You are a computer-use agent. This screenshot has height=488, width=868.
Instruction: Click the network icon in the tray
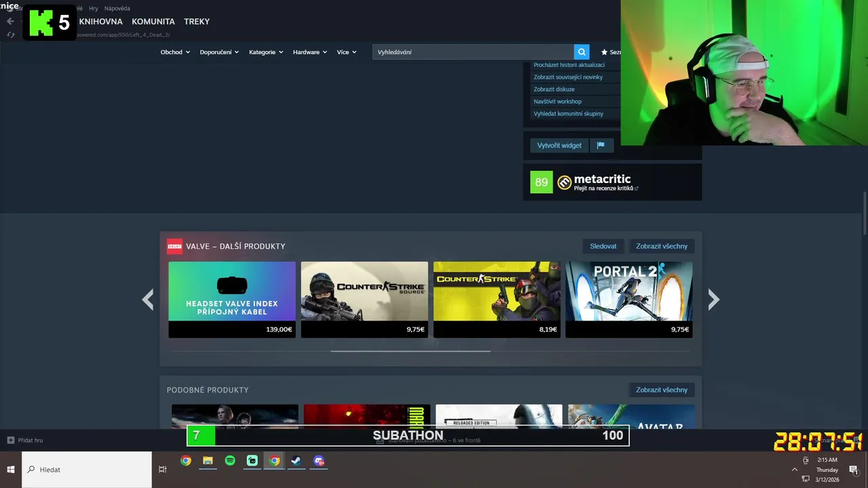[806, 479]
